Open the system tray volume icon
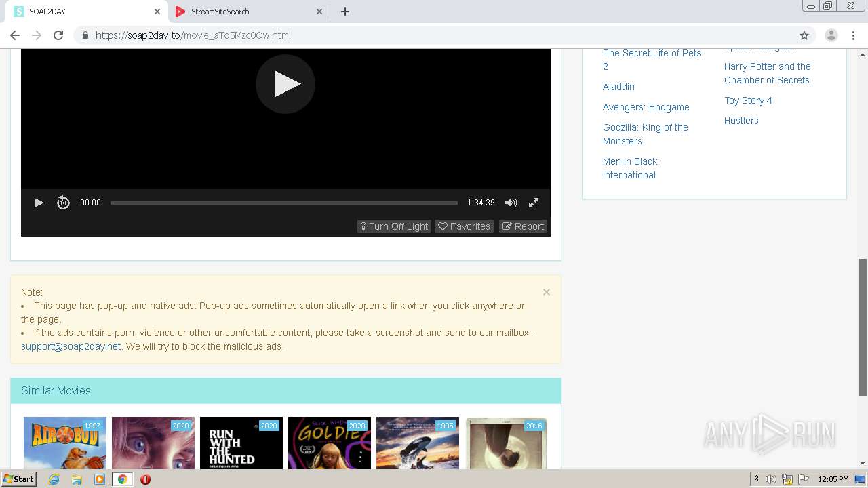 pyautogui.click(x=770, y=479)
